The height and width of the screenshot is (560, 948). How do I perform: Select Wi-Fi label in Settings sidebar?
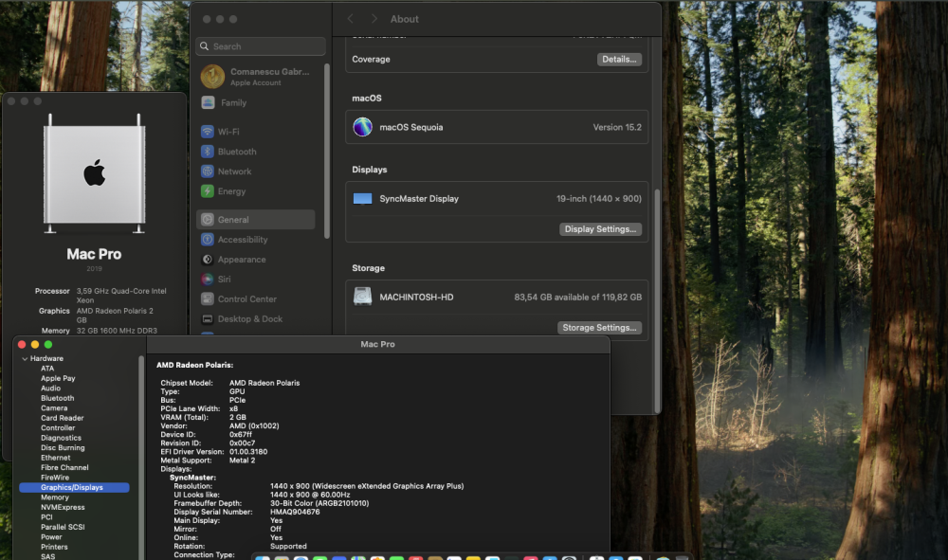[x=228, y=132]
